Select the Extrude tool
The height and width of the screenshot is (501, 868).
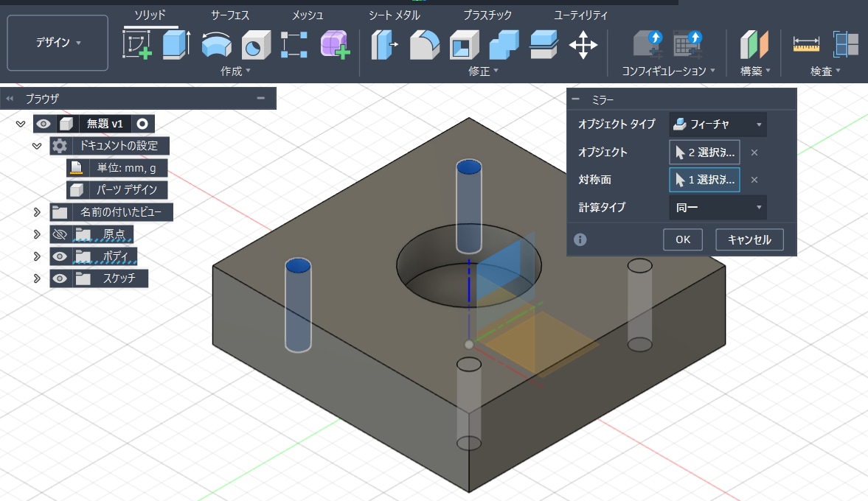coord(176,44)
